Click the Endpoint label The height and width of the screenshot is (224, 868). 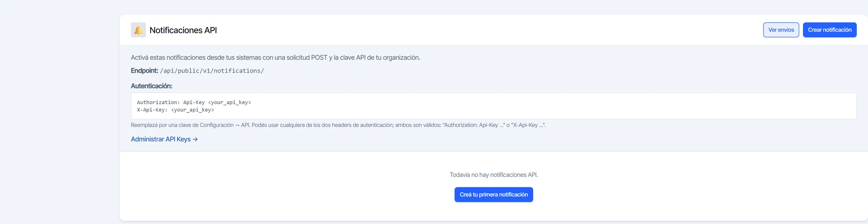[x=144, y=70]
